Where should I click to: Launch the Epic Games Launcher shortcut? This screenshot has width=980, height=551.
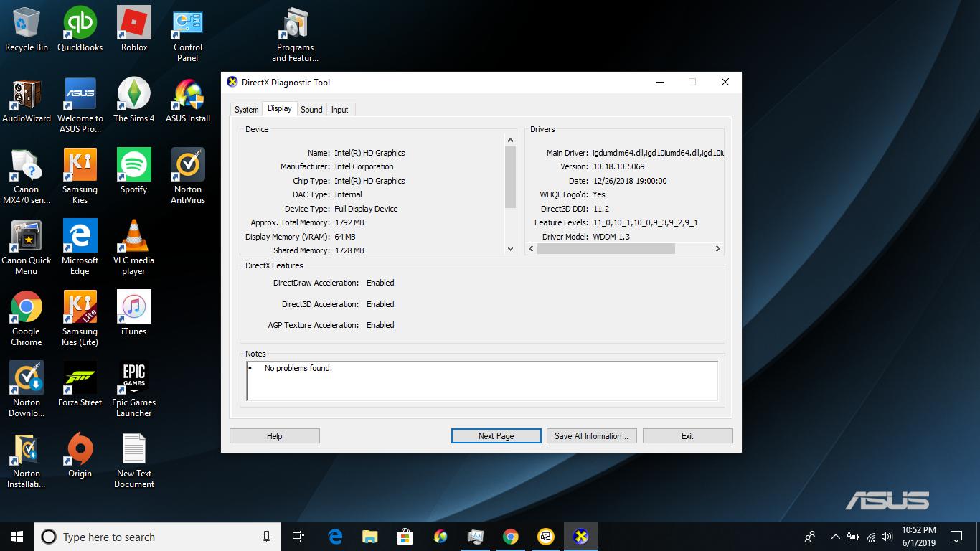click(x=134, y=388)
